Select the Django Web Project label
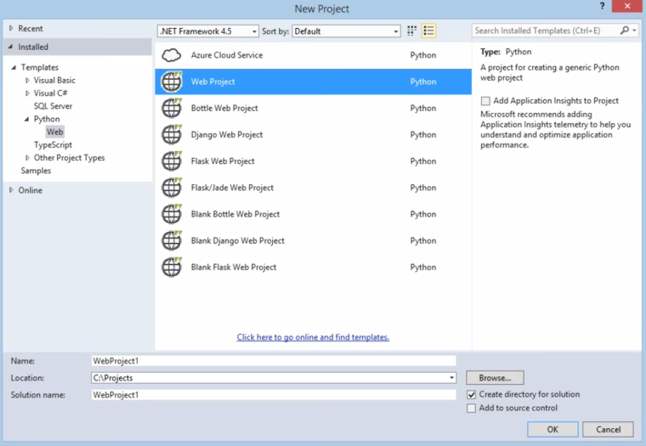The height and width of the screenshot is (446, 646). (x=227, y=135)
